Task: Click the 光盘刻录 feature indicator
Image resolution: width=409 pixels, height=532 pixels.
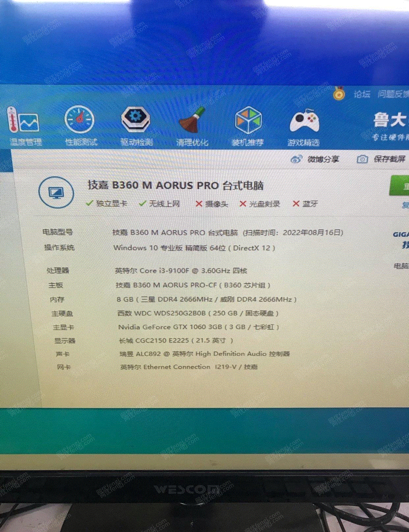Action: coord(259,204)
